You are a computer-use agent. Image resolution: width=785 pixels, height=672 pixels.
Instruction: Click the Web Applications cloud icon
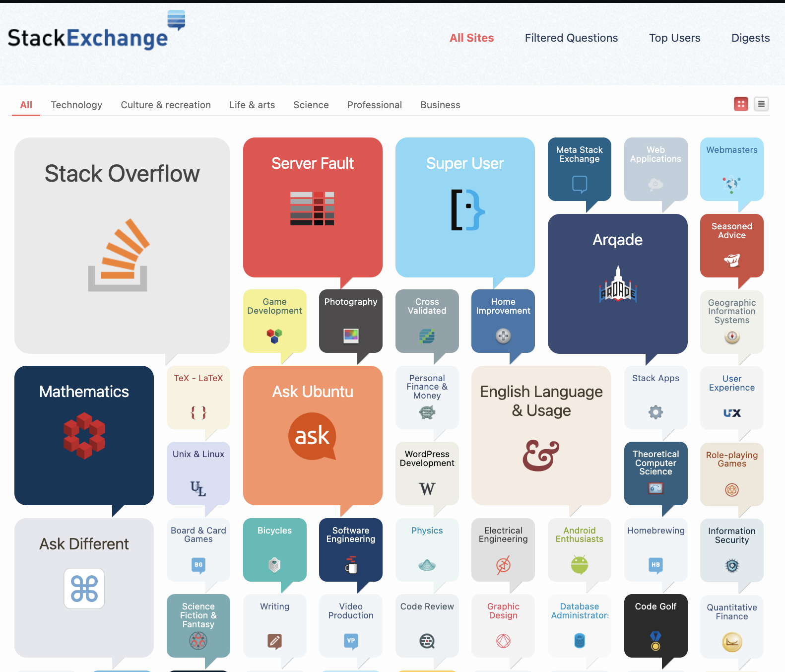655,184
